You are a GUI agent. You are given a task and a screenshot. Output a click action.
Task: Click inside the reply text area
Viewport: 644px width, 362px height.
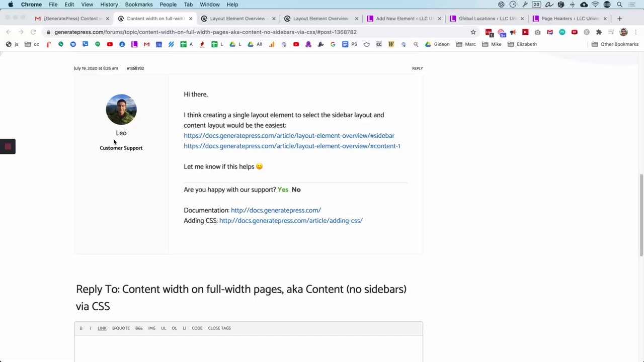tap(248, 349)
